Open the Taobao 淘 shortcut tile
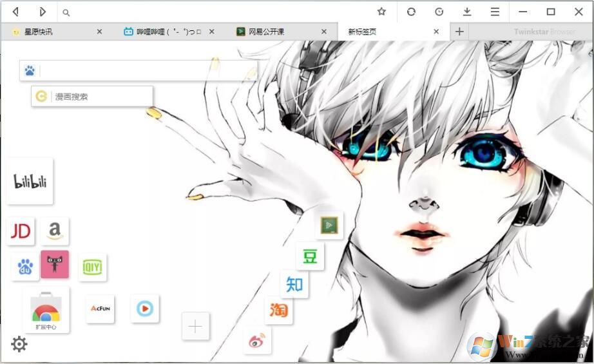The image size is (594, 364). 278,311
